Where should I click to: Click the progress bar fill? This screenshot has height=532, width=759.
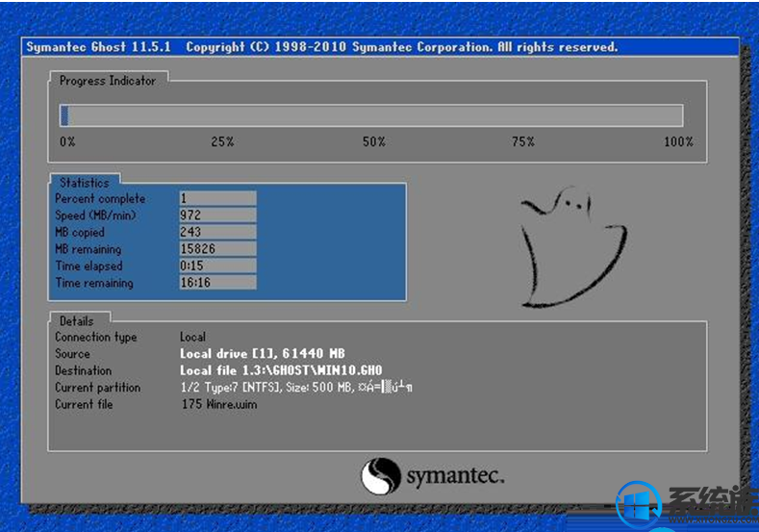tap(64, 115)
